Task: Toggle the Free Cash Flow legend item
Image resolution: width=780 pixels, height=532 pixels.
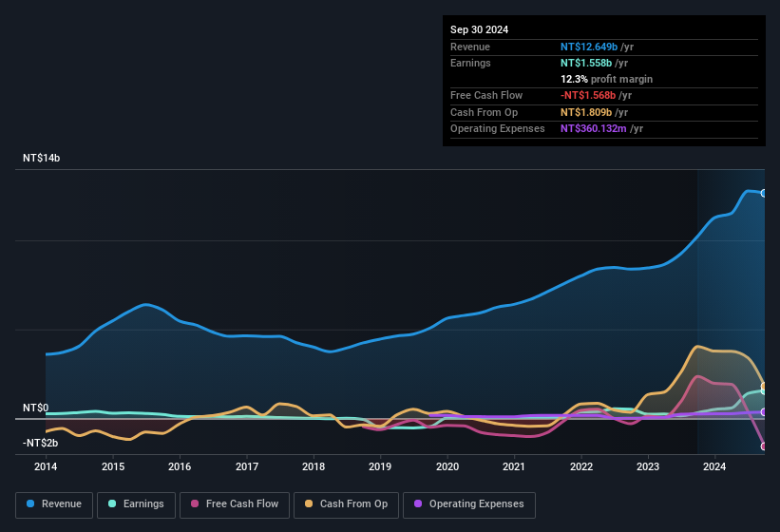Action: pos(235,504)
